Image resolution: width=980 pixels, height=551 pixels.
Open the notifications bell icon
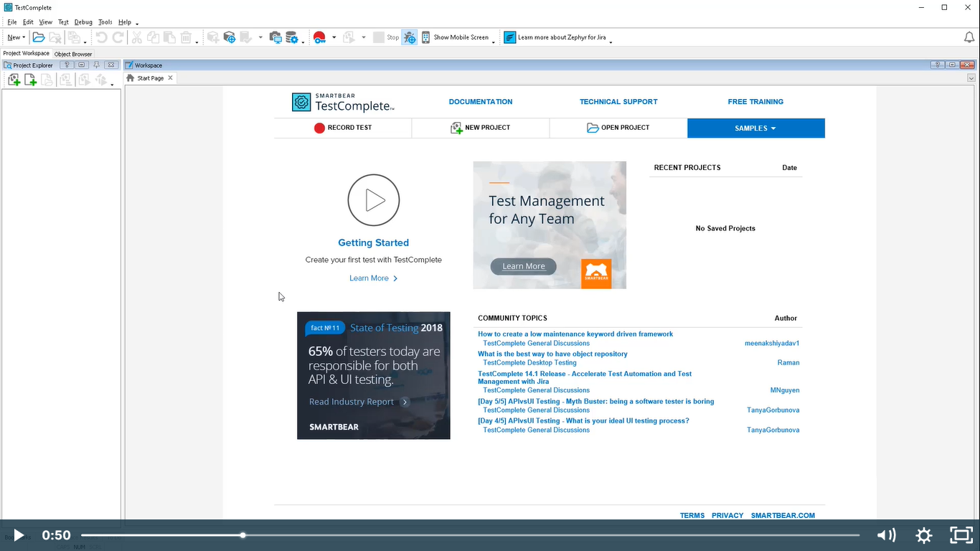[x=969, y=37]
